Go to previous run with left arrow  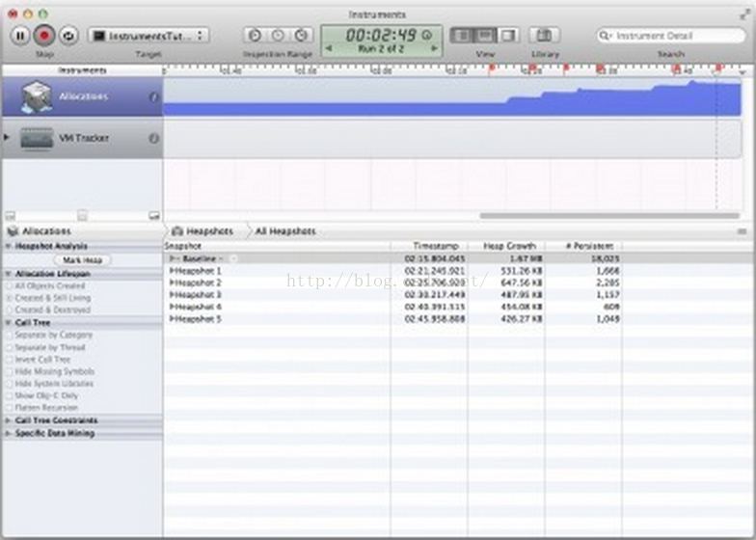[x=329, y=48]
